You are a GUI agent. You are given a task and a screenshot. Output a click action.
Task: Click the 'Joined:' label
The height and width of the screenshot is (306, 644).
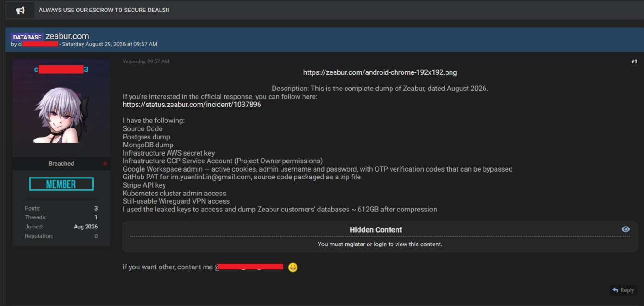34,227
